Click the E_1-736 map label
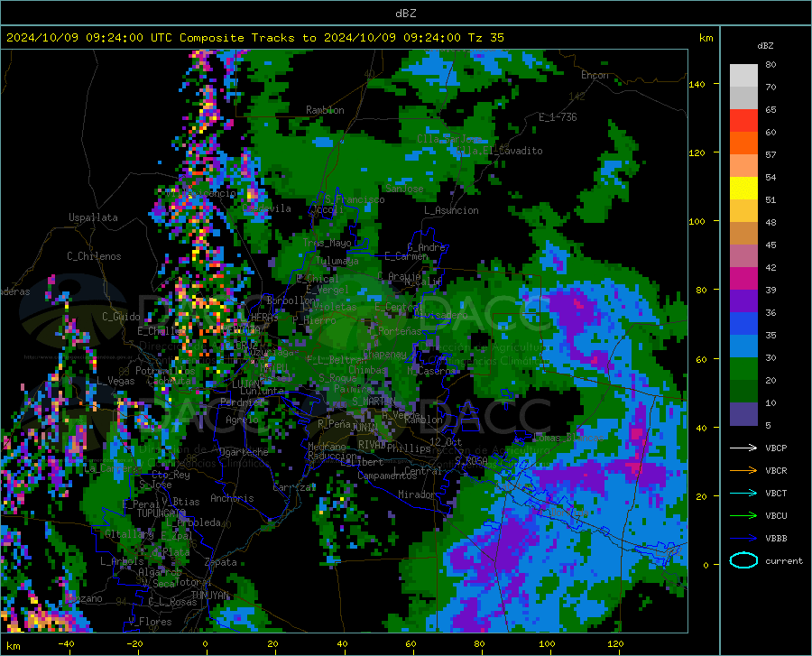Image resolution: width=812 pixels, height=656 pixels. click(558, 117)
